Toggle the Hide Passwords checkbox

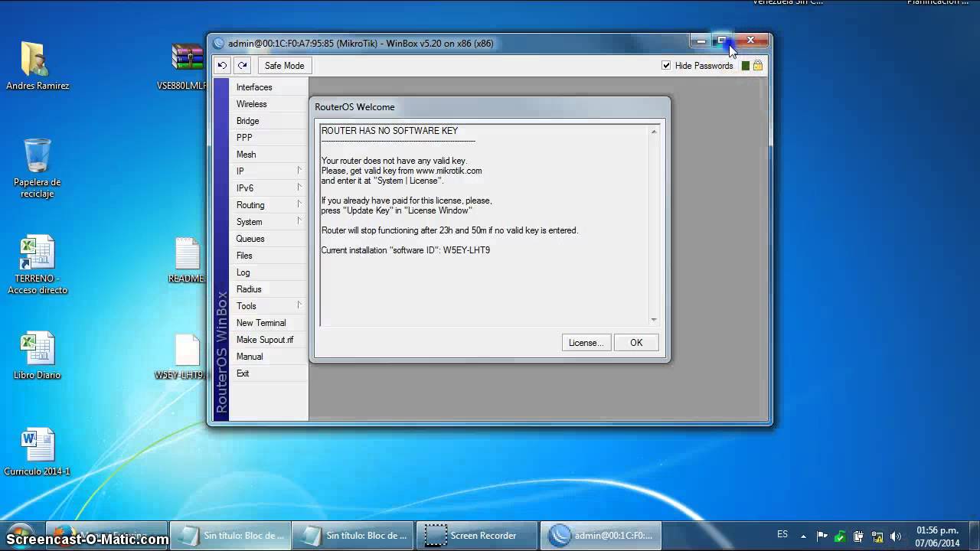[666, 66]
